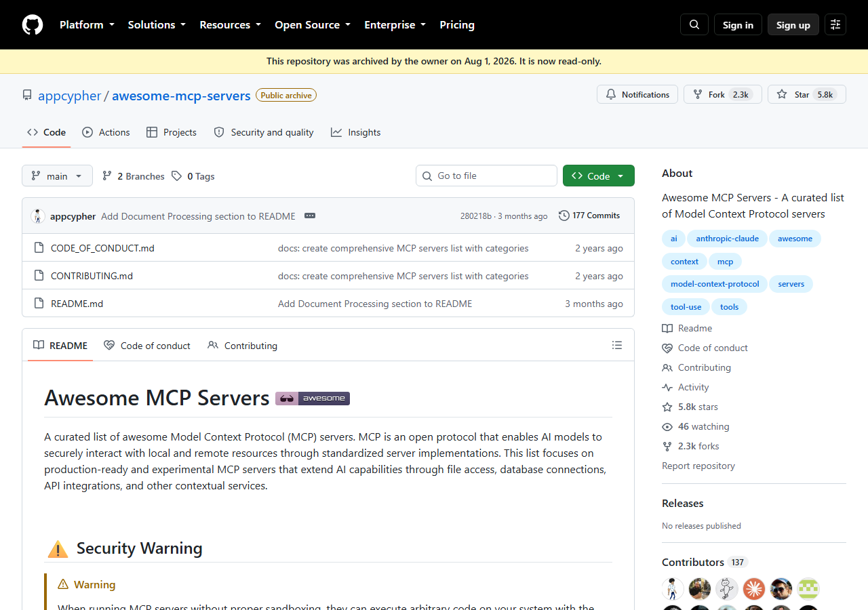Switch to Code of conduct tab
The image size is (868, 610).
(147, 346)
